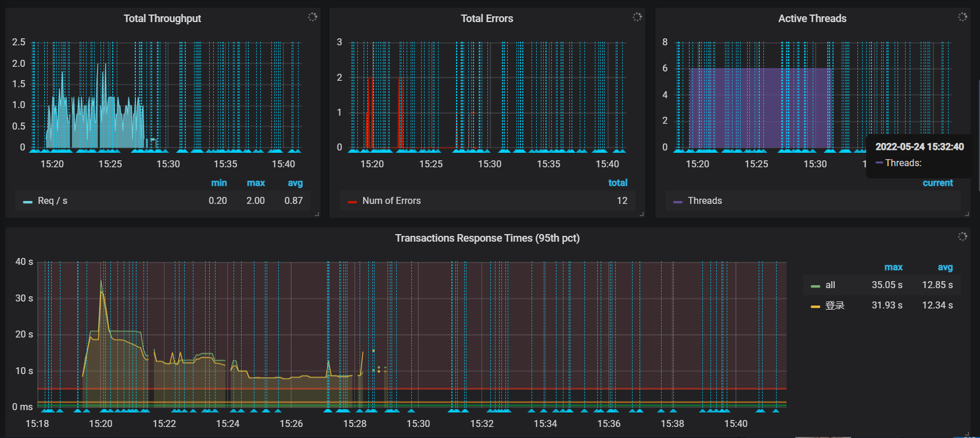Sort errors legend by total column
Viewport: 980px width, 438px height.
pos(618,183)
